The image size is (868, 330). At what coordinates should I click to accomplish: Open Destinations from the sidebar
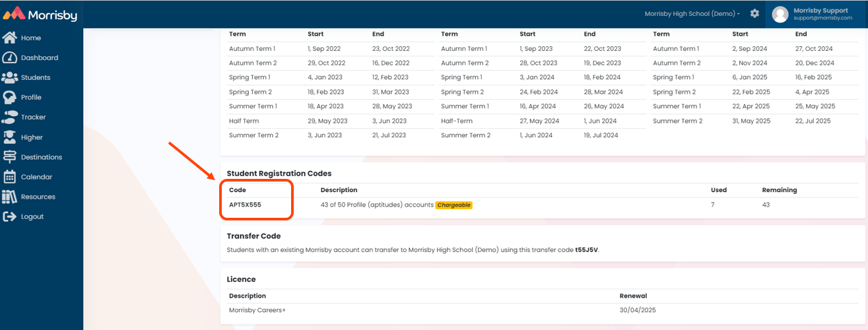tap(42, 157)
